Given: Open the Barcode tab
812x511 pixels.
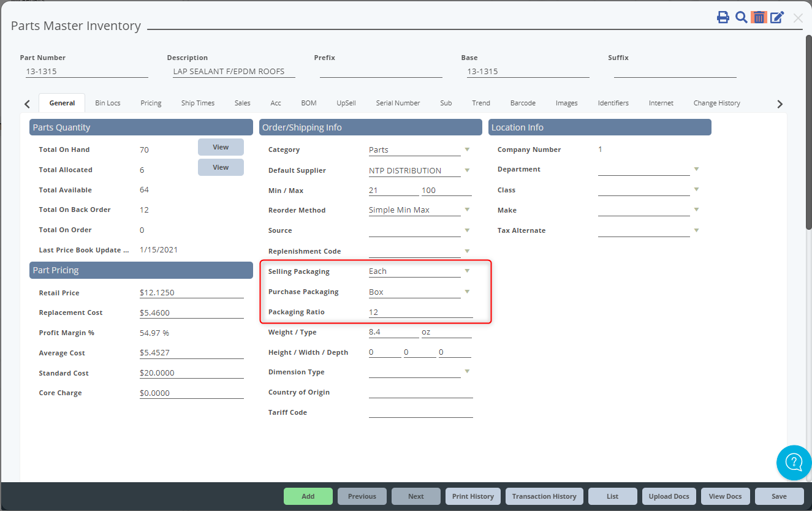Looking at the screenshot, I should coord(523,103).
